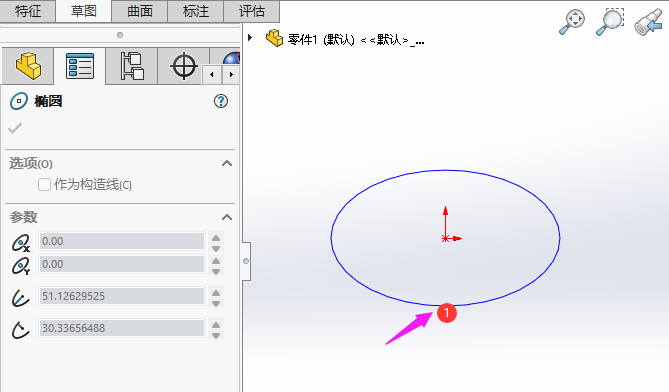Select the blue ellipse sketch curve
The image size is (669, 392).
coord(445,170)
